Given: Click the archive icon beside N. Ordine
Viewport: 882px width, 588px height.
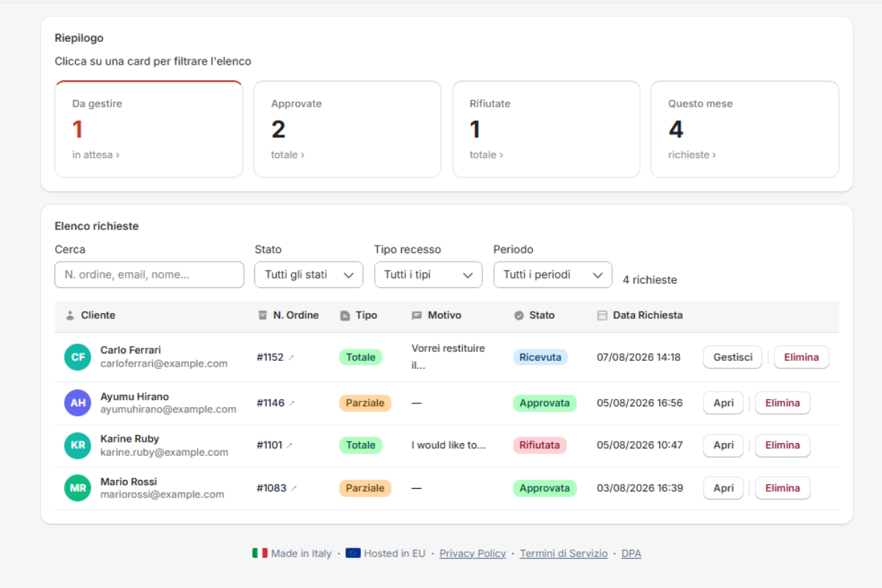Looking at the screenshot, I should click(x=262, y=315).
